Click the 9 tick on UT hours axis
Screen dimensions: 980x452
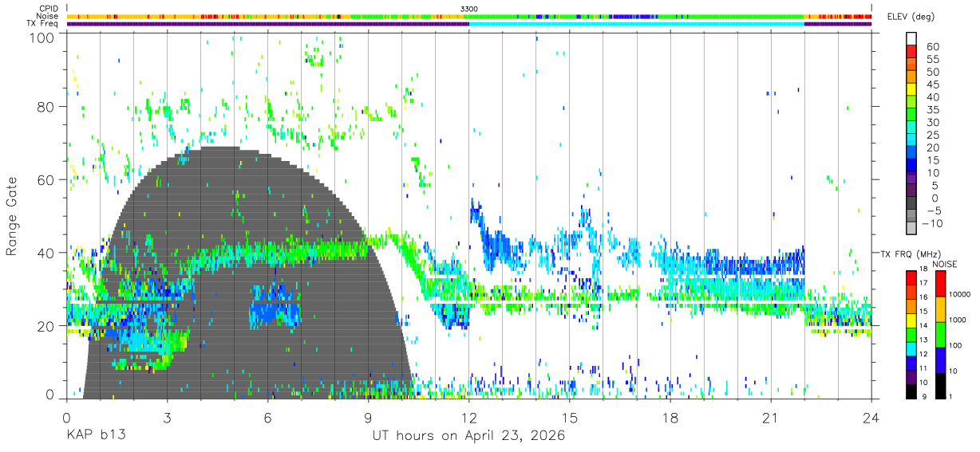368,418
